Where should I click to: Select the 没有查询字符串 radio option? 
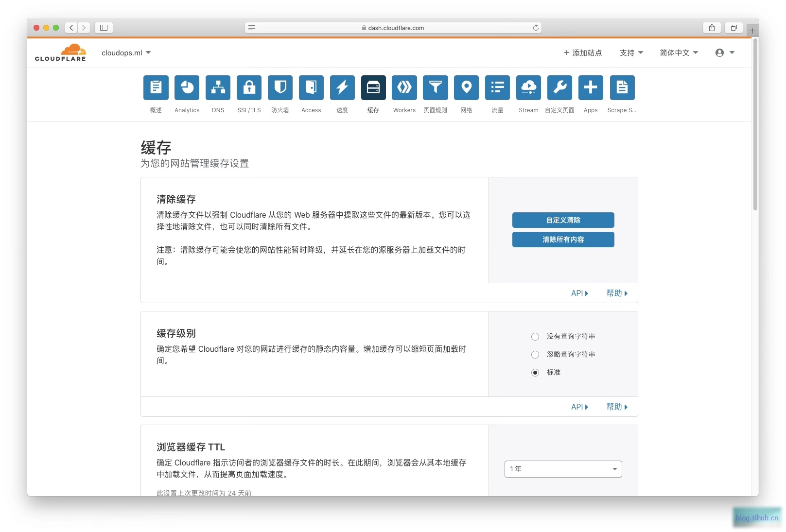[535, 337]
